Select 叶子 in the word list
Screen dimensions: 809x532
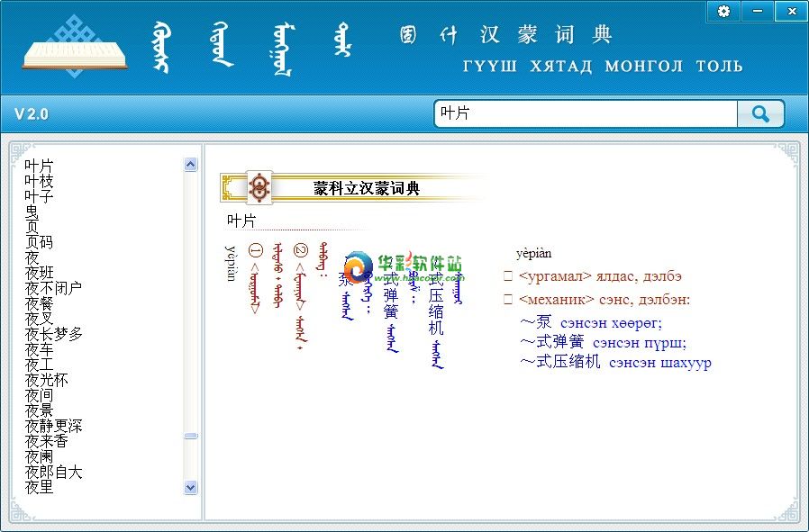click(x=39, y=196)
